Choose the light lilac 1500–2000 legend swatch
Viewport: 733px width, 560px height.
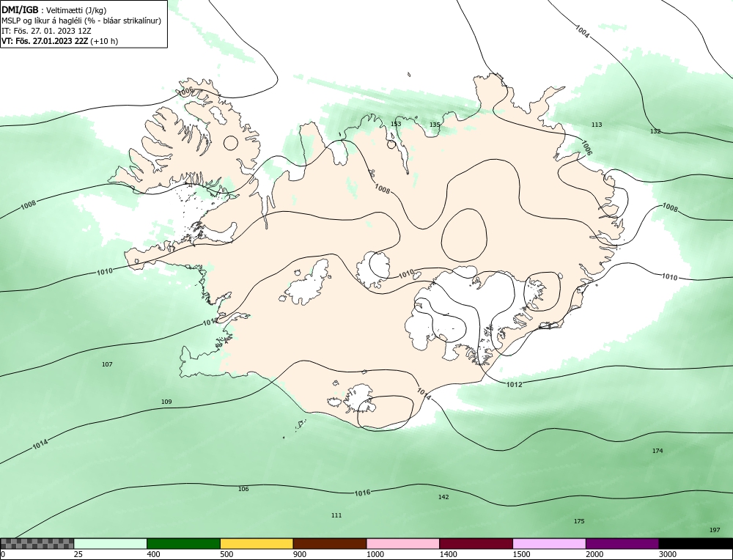(549, 543)
